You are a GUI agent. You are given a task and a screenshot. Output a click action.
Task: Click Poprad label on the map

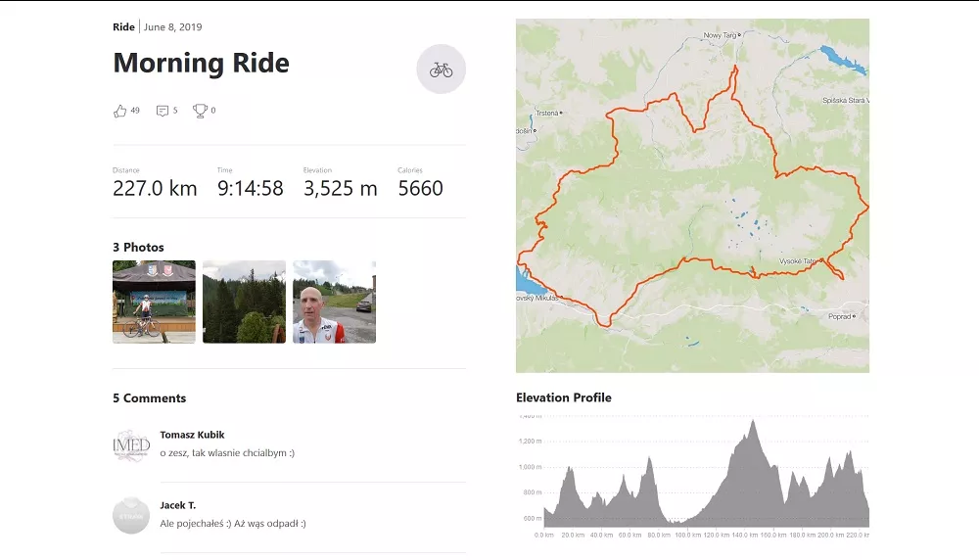point(839,317)
